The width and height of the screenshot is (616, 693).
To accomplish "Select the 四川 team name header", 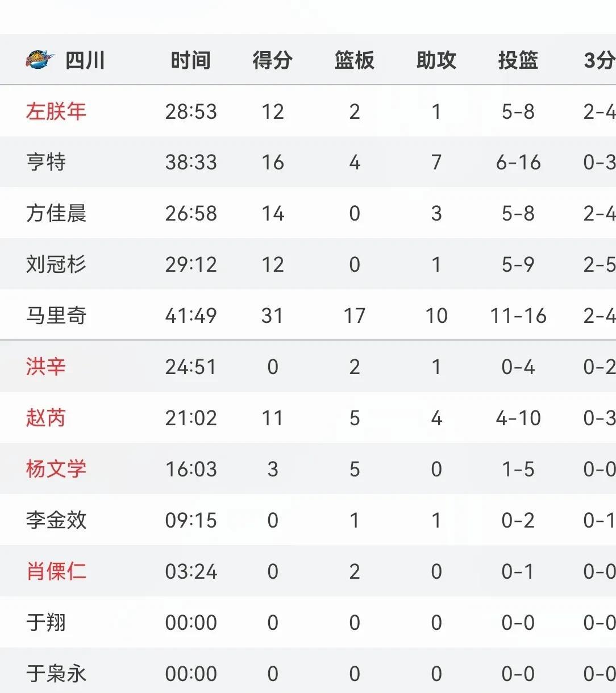I will [85, 60].
